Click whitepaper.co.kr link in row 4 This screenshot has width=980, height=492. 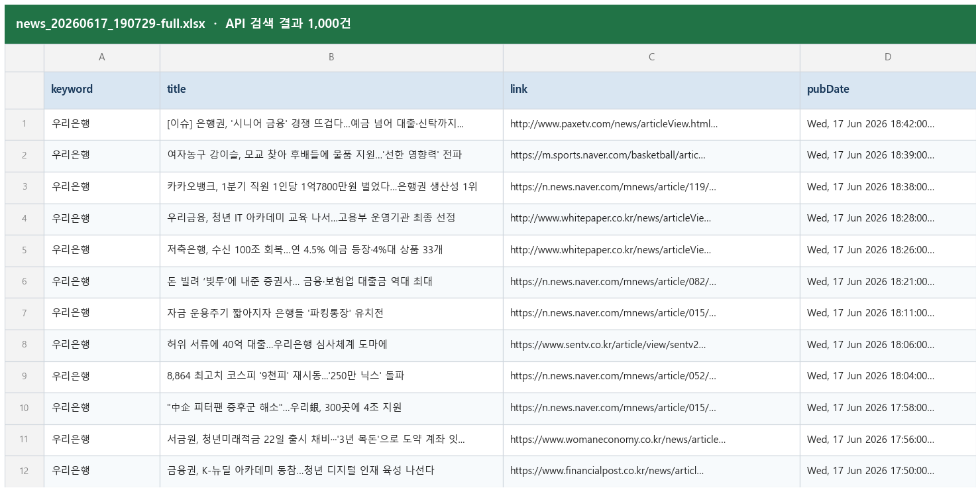click(x=651, y=219)
